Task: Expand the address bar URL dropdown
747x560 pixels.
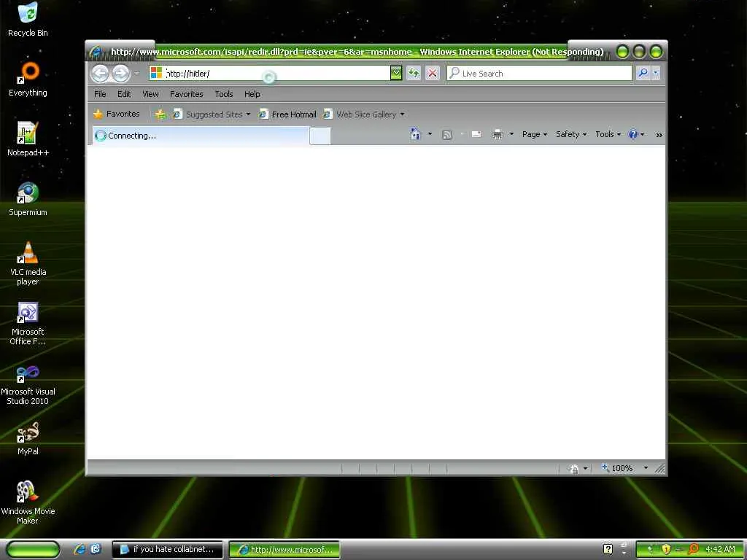Action: click(x=396, y=74)
